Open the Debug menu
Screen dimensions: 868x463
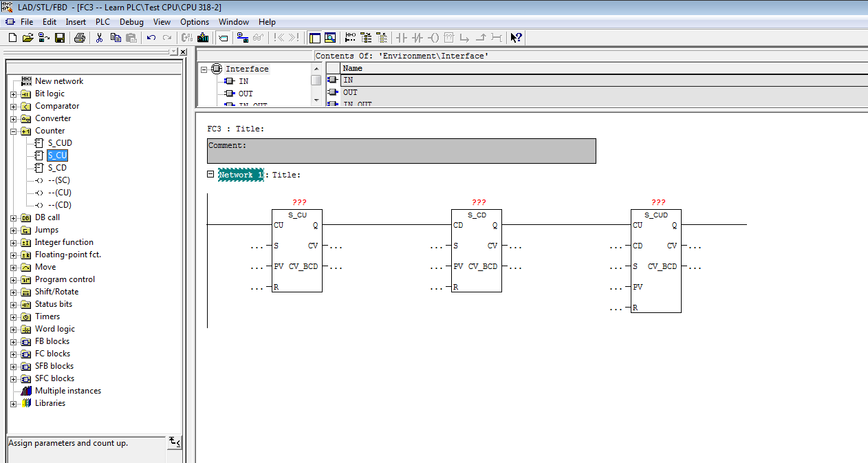click(131, 21)
